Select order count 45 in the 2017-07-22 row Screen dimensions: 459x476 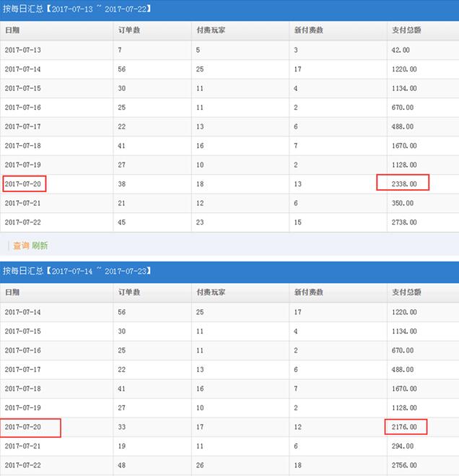click(x=122, y=222)
